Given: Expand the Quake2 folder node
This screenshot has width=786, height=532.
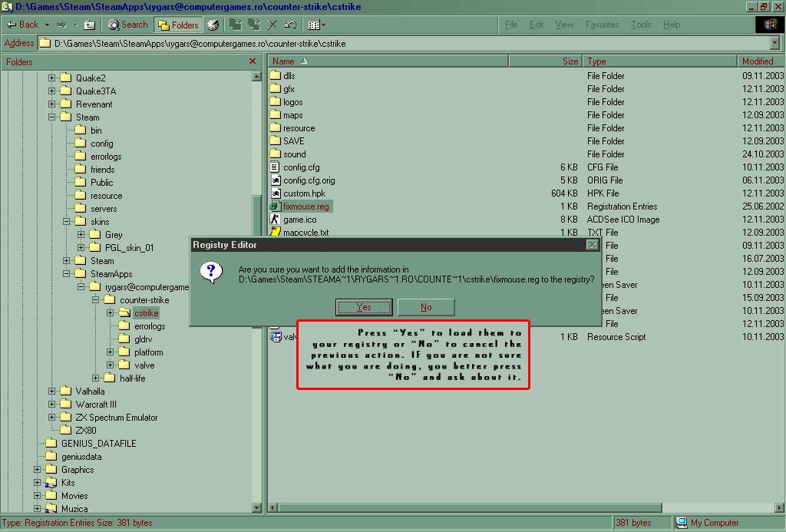Looking at the screenshot, I should [x=51, y=78].
